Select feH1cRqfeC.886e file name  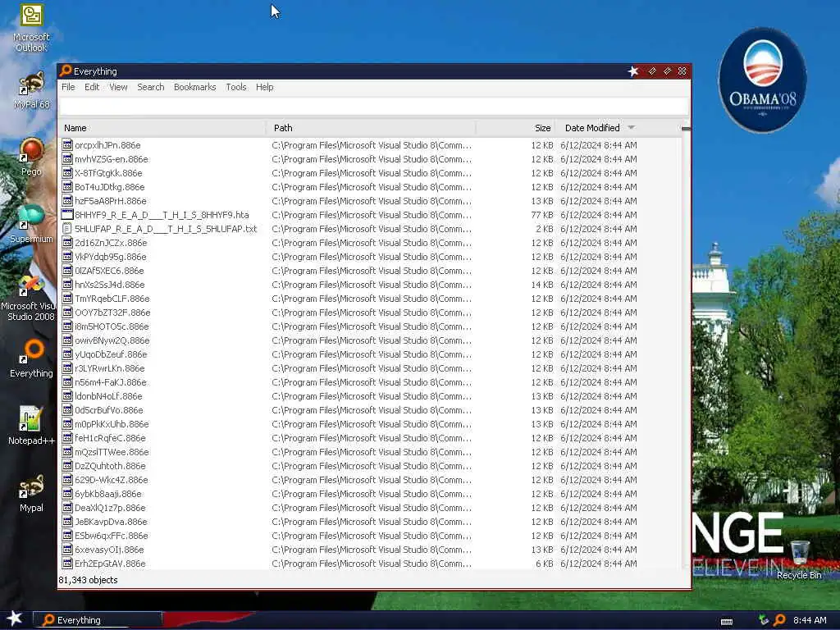110,437
